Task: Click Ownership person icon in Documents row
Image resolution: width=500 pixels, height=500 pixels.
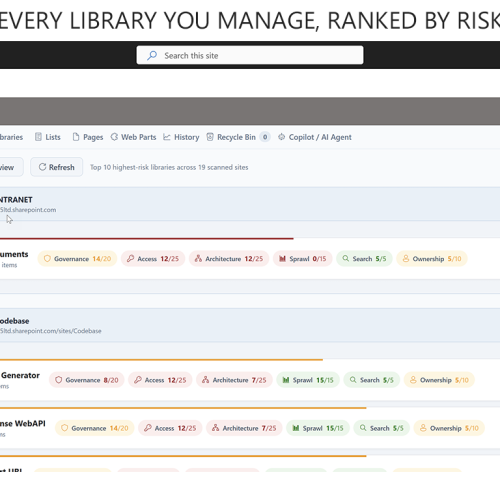Action: [x=406, y=258]
